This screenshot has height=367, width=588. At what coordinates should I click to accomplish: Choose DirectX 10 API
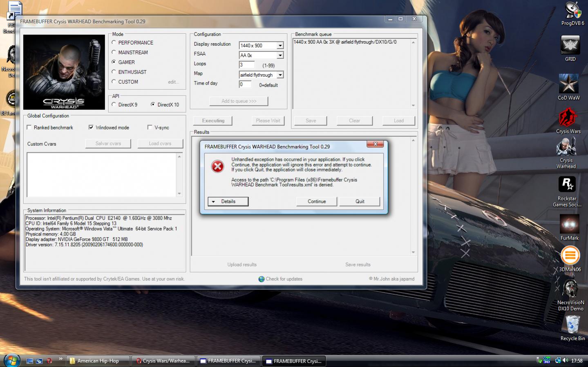click(x=153, y=105)
